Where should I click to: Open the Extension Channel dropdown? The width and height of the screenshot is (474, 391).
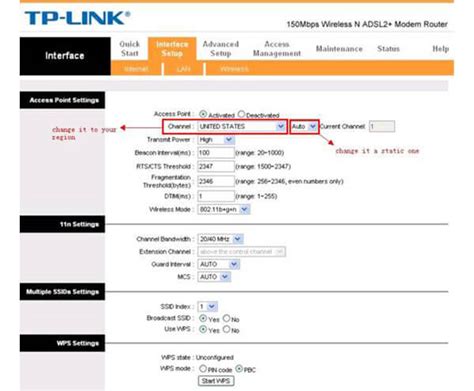[242, 252]
